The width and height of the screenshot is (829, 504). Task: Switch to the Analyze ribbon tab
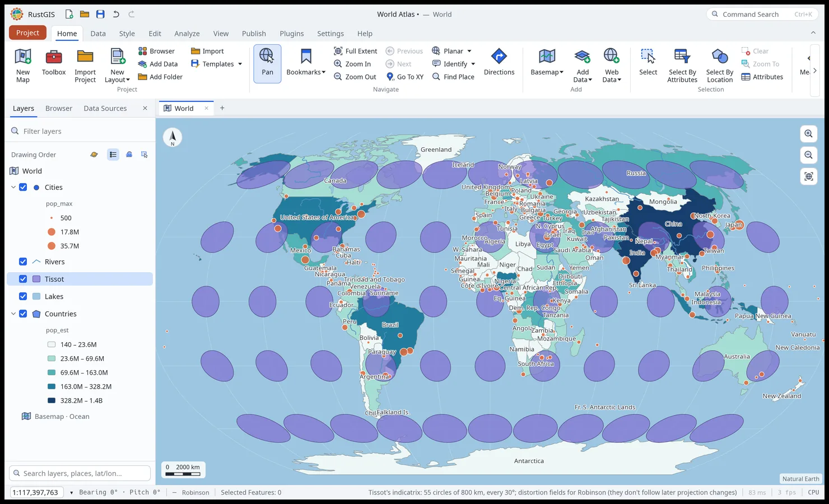187,34
